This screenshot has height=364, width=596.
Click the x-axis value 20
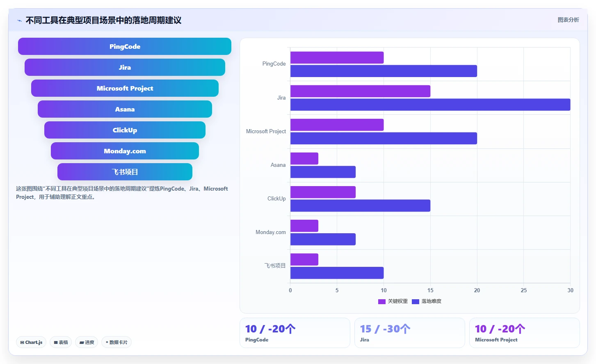(x=477, y=290)
